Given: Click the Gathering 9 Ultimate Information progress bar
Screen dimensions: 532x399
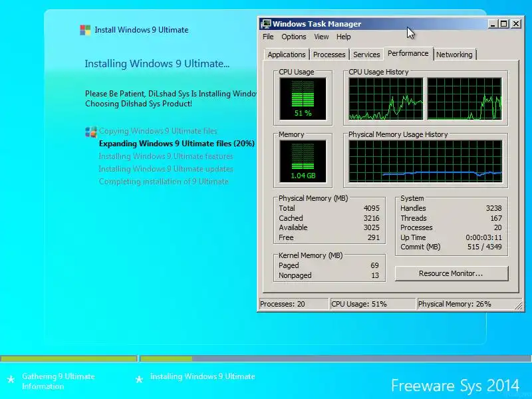Looking at the screenshot, I should click(x=68, y=358).
